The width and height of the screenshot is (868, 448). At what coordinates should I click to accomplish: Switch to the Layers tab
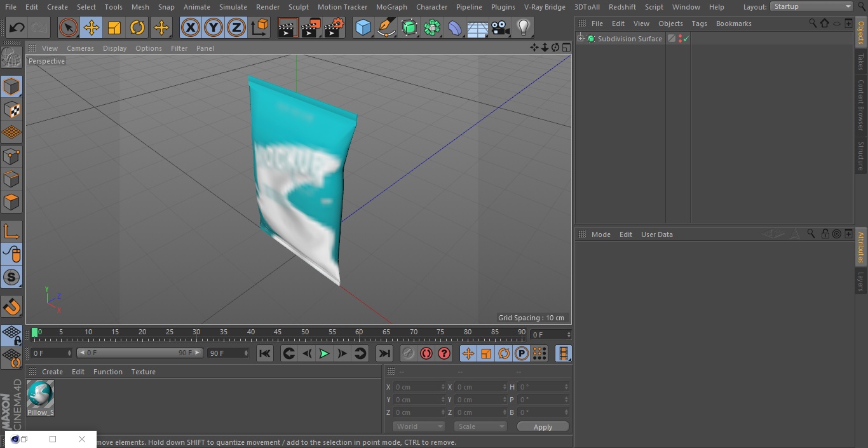coord(861,282)
